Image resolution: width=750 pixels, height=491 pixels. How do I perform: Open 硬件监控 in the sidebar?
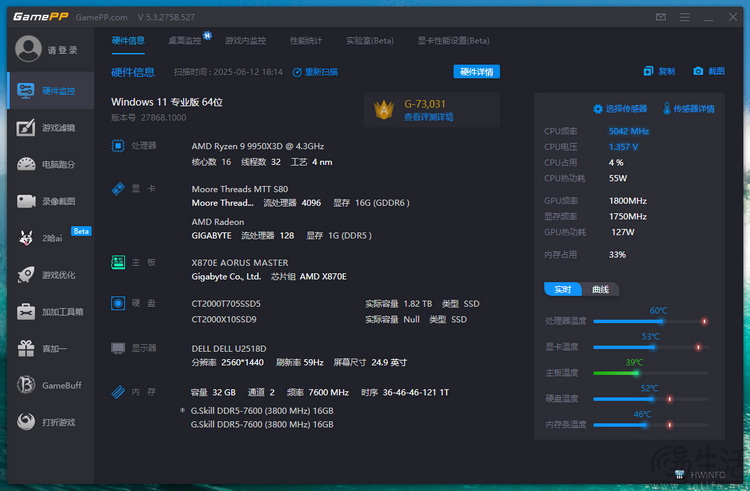(51, 91)
